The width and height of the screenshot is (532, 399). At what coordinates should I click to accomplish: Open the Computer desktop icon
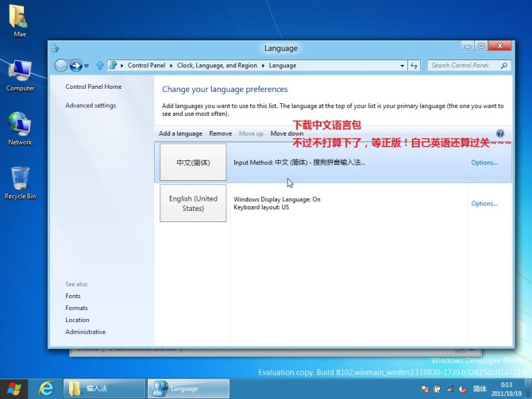tap(20, 75)
